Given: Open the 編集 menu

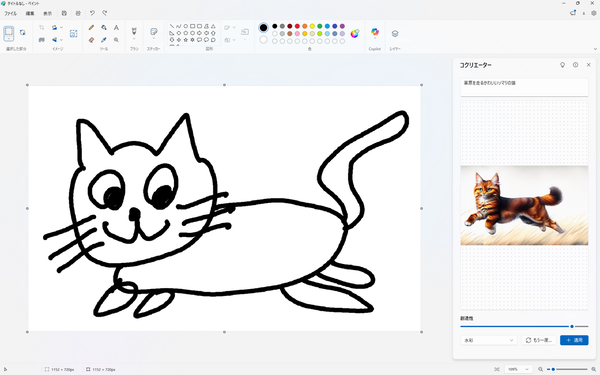Looking at the screenshot, I should click(30, 13).
